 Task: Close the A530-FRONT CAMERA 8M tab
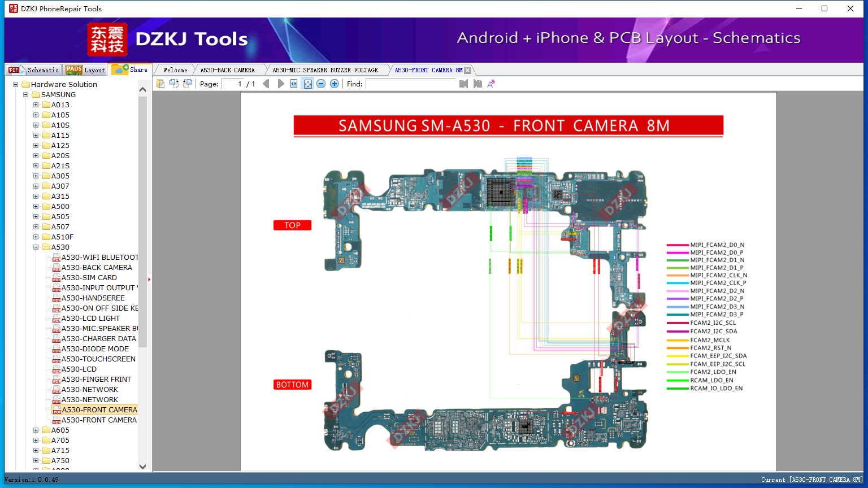467,70
